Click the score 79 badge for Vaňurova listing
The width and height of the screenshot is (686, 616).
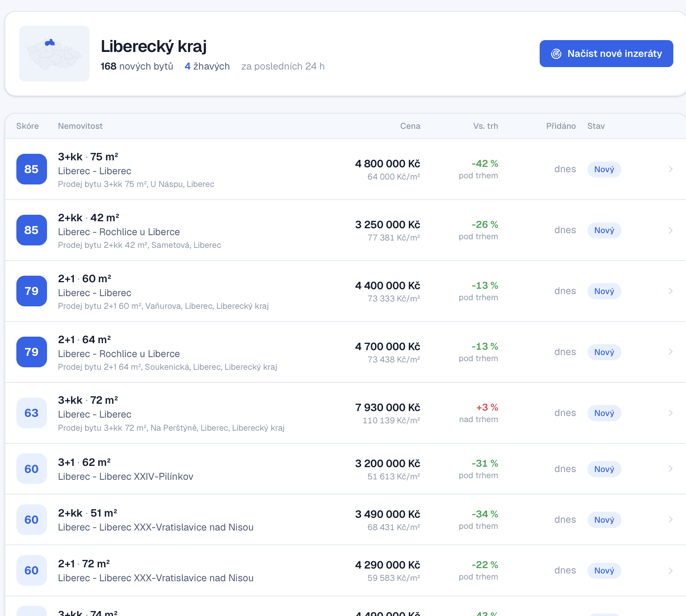31,291
